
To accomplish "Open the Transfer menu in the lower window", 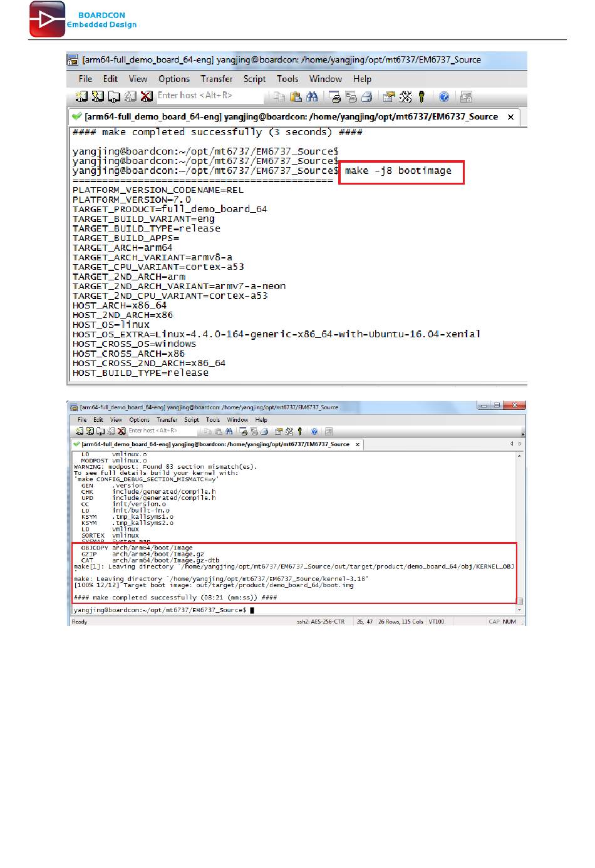I will [167, 420].
